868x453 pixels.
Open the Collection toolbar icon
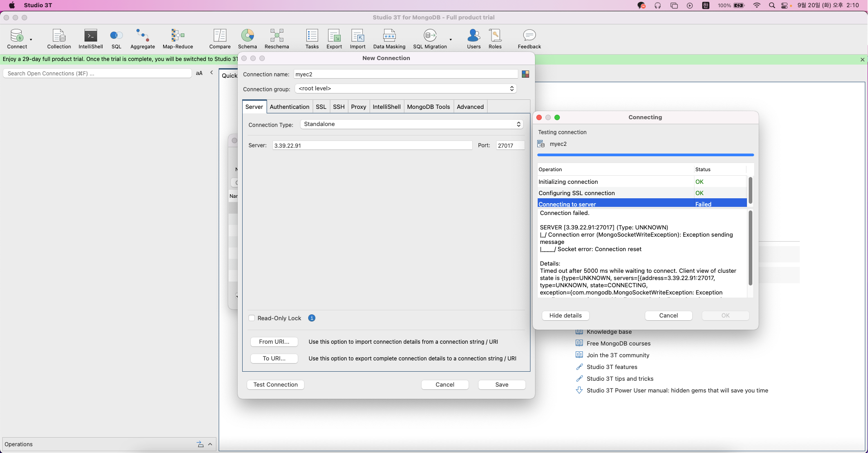click(59, 38)
